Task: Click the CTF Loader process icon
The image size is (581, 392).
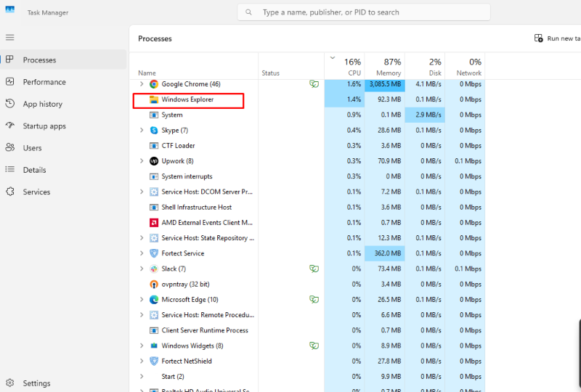Action: (x=154, y=146)
